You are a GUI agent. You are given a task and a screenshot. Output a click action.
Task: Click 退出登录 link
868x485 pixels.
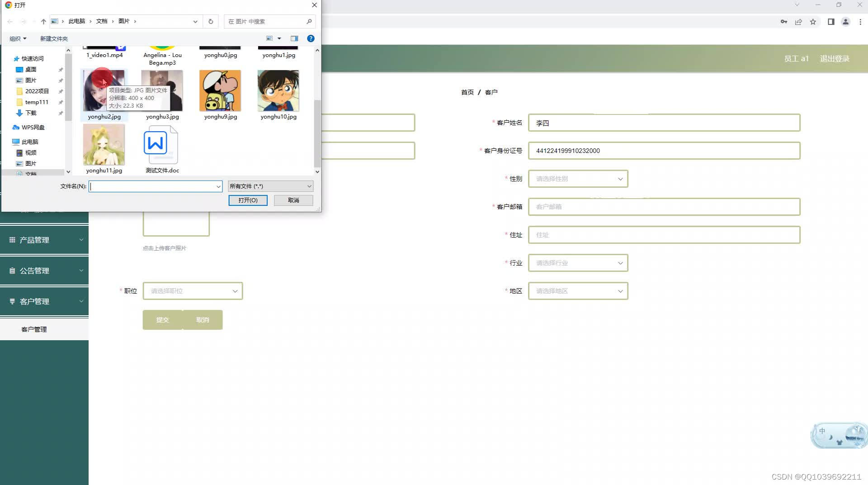point(835,59)
